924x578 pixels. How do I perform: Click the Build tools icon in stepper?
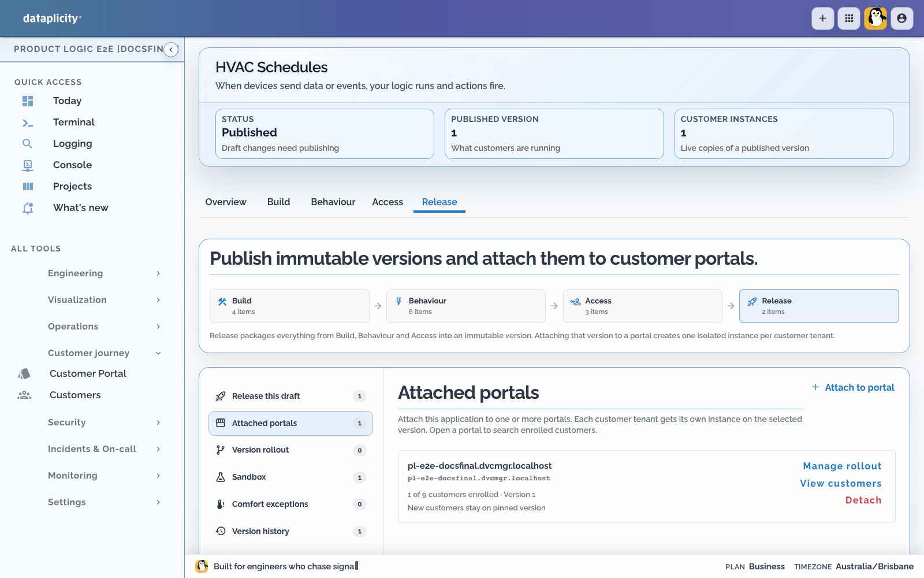(222, 302)
